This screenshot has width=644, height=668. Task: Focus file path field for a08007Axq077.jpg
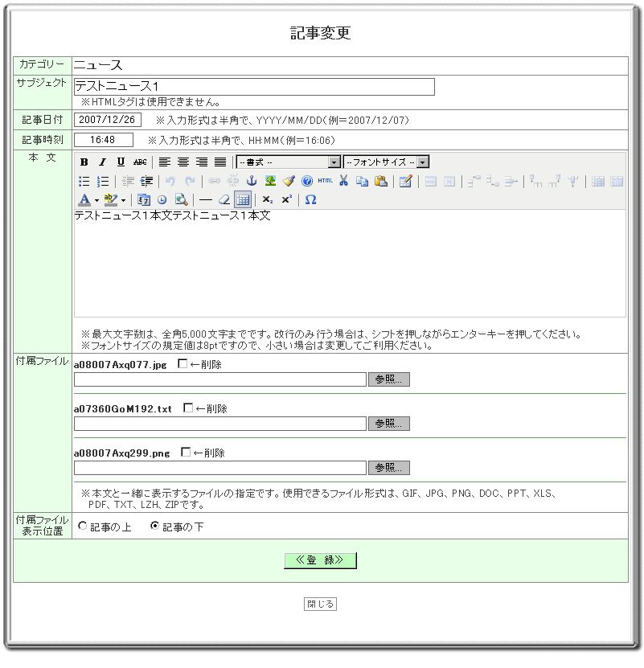220,379
